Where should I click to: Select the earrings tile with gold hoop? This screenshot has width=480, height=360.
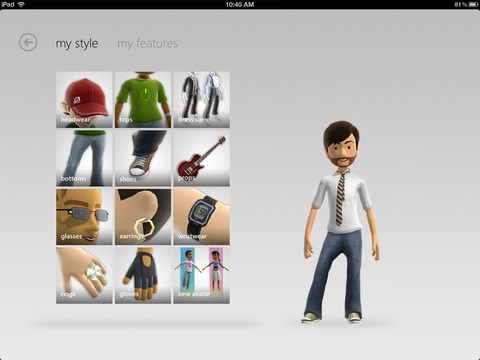click(143, 217)
